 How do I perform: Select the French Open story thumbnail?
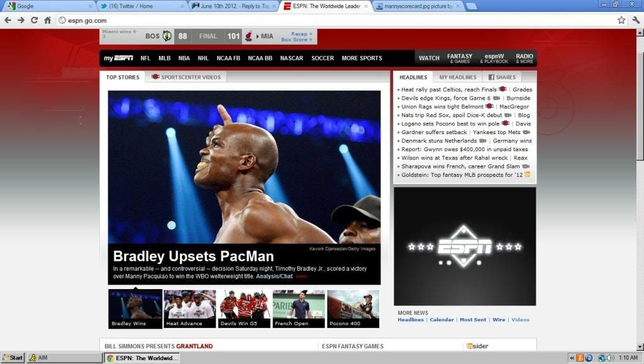[x=299, y=309]
